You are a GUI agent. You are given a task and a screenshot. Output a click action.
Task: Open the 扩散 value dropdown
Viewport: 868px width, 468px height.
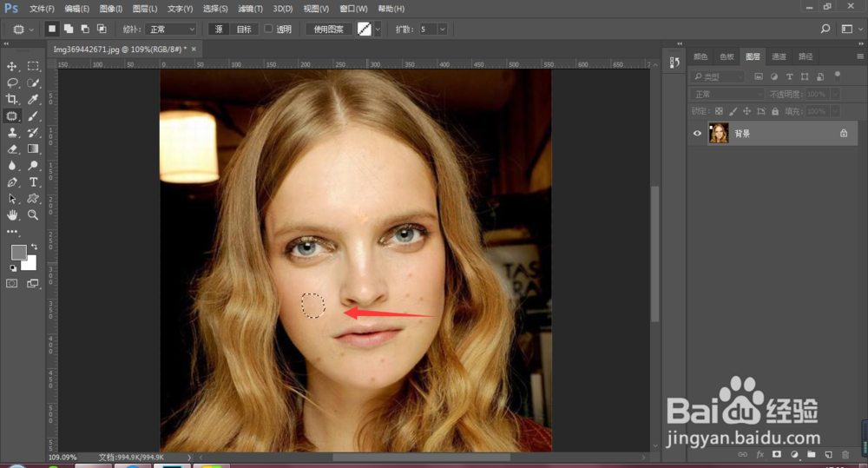coord(443,29)
